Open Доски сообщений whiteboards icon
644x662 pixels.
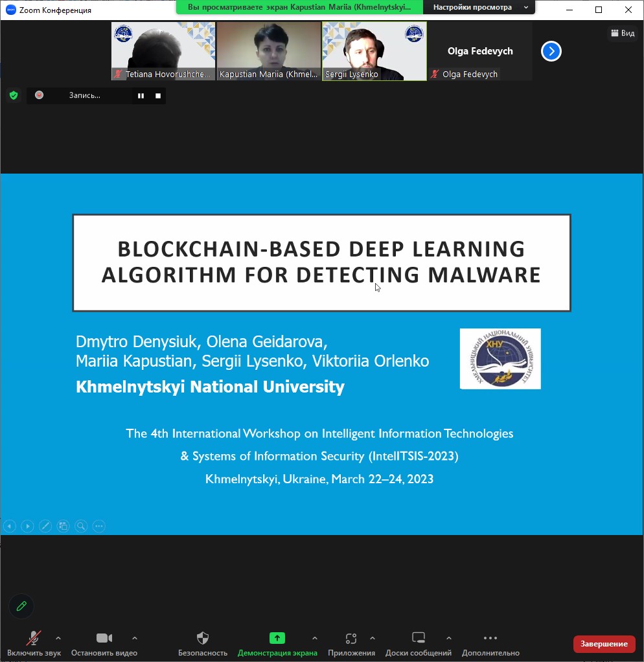pos(419,639)
